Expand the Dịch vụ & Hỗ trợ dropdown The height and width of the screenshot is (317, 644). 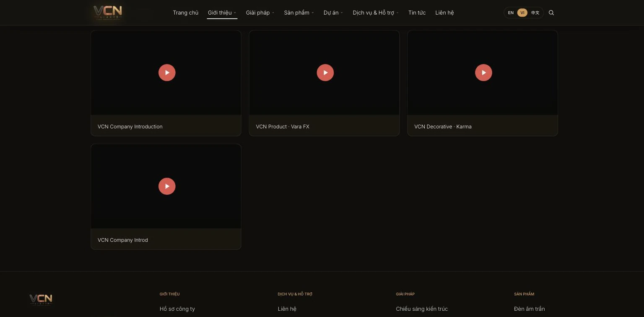point(376,13)
